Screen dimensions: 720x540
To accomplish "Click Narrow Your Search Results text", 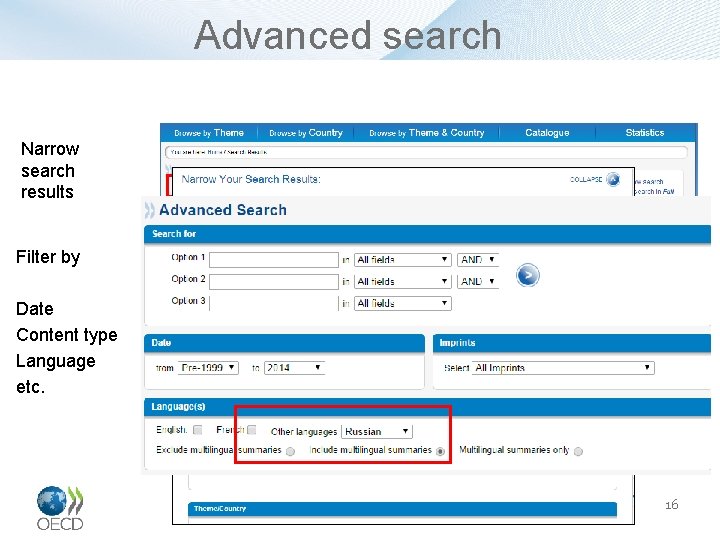I will 251,179.
